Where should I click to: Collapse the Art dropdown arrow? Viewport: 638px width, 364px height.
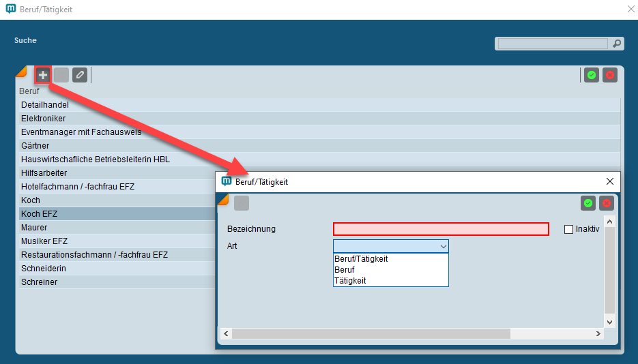(x=443, y=246)
